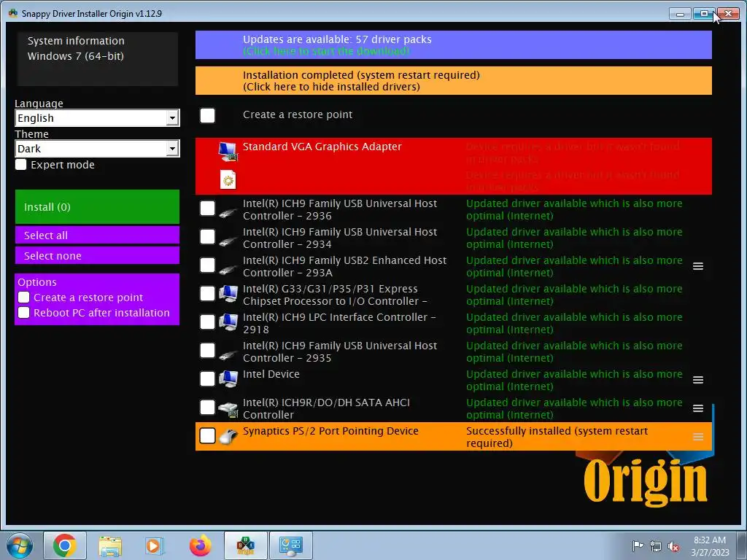Click the taskbar clock showing 8:32 AM
The height and width of the screenshot is (560, 747).
coord(710,546)
